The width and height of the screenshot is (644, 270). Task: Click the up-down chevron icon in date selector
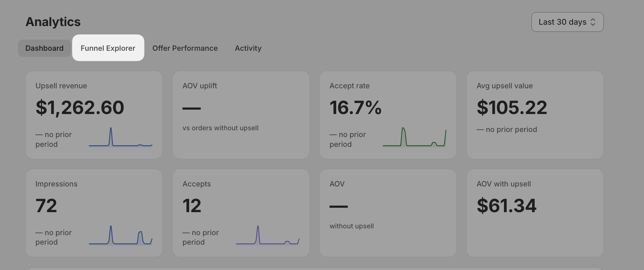(x=593, y=22)
